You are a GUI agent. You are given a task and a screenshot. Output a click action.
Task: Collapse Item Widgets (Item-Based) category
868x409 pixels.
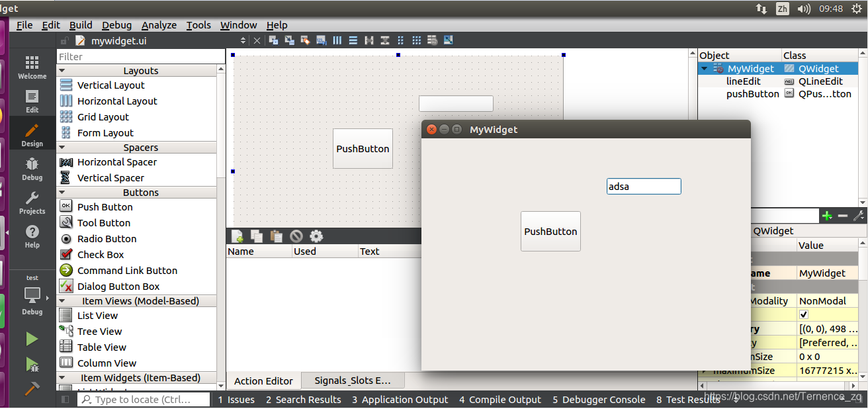(x=62, y=378)
